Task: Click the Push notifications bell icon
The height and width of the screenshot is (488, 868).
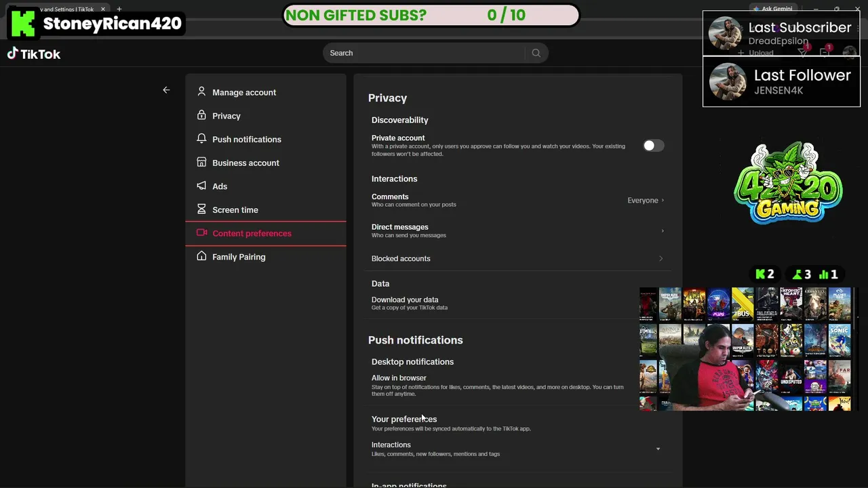Action: [x=201, y=138]
